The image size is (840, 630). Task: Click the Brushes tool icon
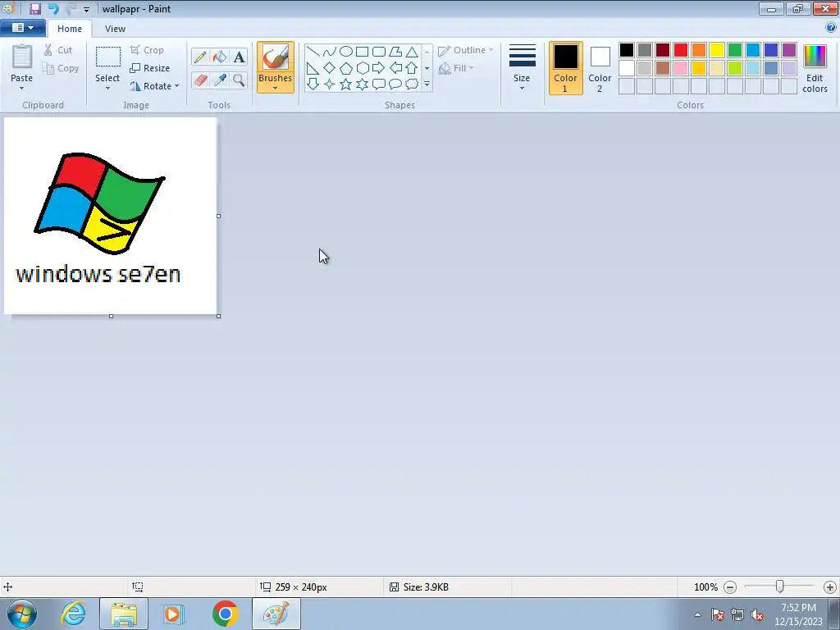[x=276, y=57]
